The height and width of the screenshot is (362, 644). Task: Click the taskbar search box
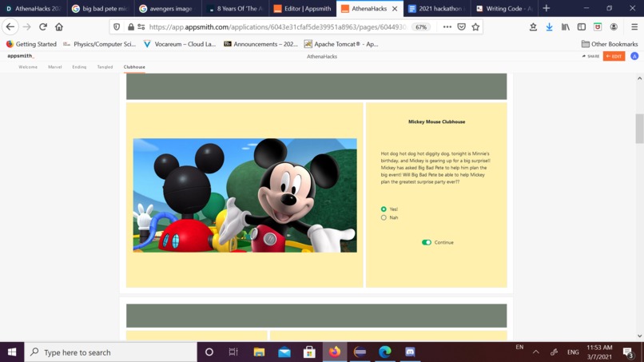111,352
